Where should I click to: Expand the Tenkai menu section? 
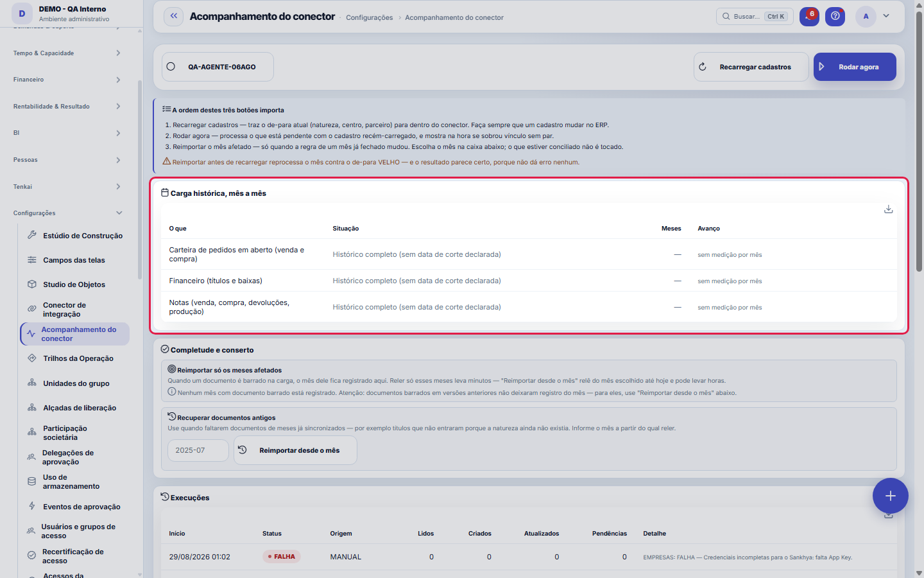67,187
